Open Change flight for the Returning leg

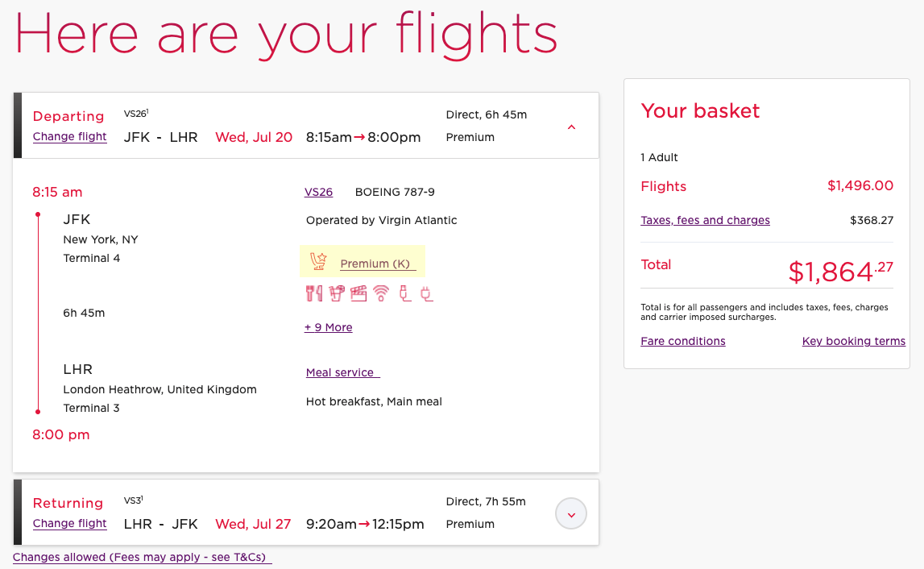click(69, 524)
